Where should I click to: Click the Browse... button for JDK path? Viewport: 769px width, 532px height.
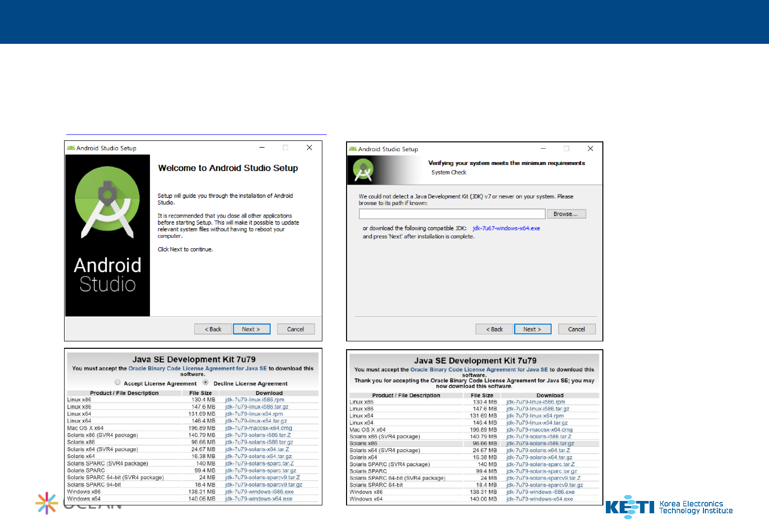pos(566,214)
